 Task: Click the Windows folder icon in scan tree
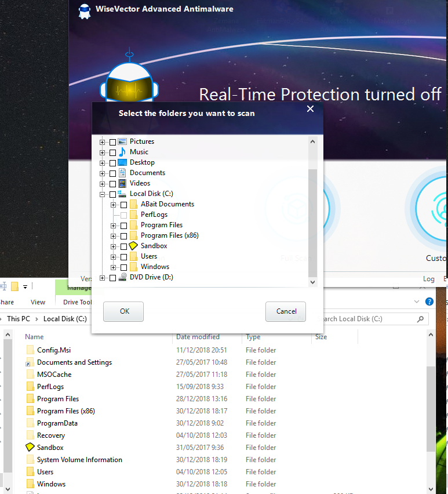point(133,267)
